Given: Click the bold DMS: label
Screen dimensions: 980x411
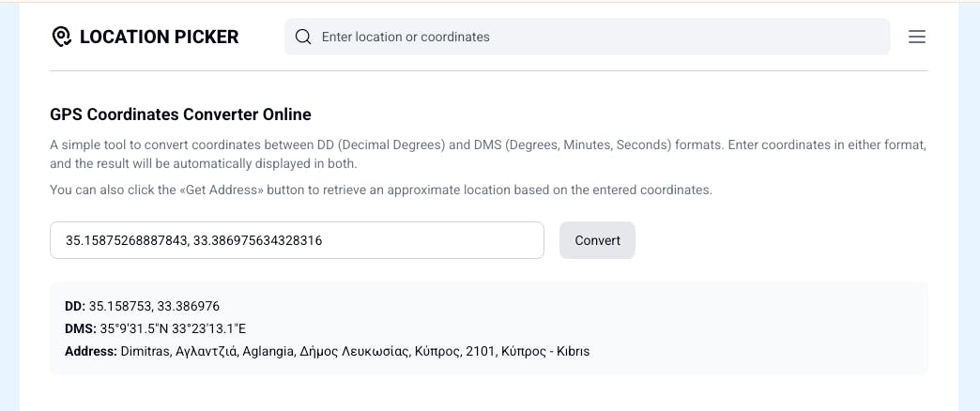Looking at the screenshot, I should 81,329.
